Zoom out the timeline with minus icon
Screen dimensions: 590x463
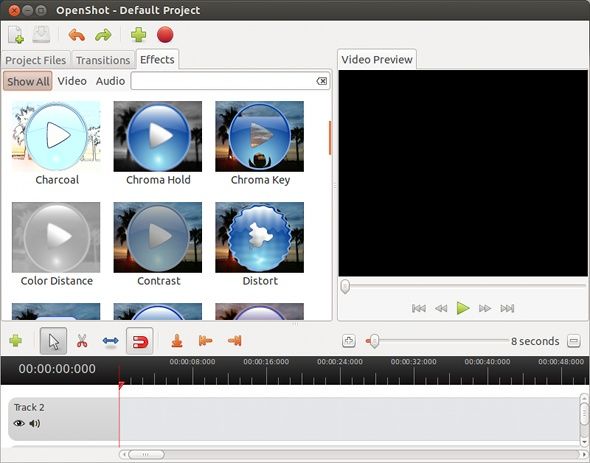click(x=574, y=341)
